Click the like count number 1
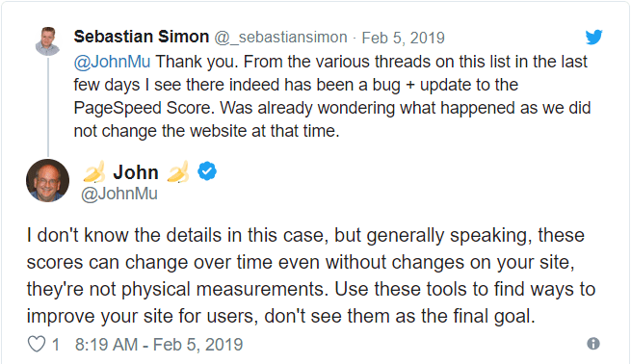 (56, 345)
